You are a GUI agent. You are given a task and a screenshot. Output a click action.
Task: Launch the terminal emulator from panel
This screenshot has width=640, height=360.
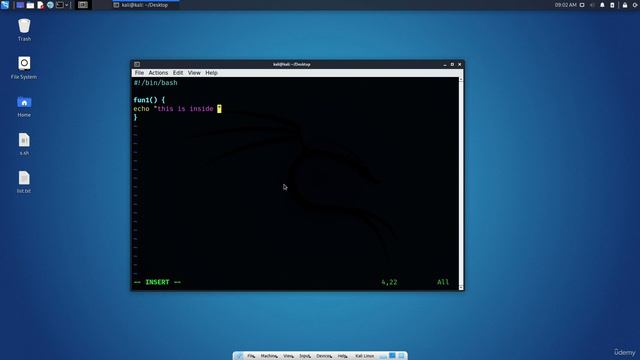(60, 5)
